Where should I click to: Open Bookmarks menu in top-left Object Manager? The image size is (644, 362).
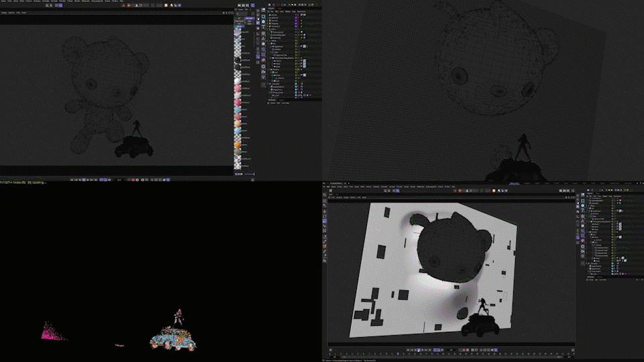(301, 11)
